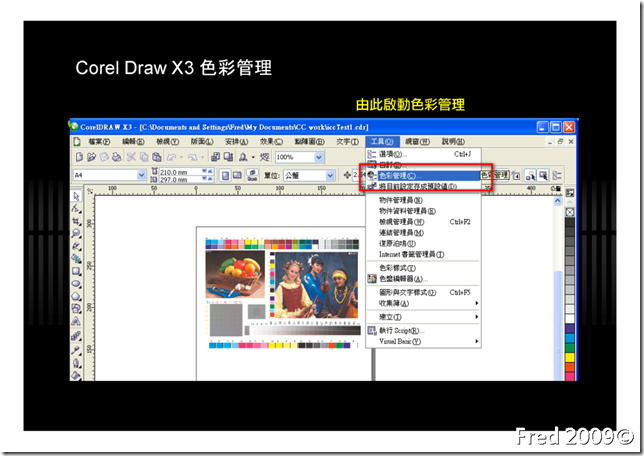This screenshot has height=456, width=644.
Task: Click the Options button on property bar
Action: [557, 176]
